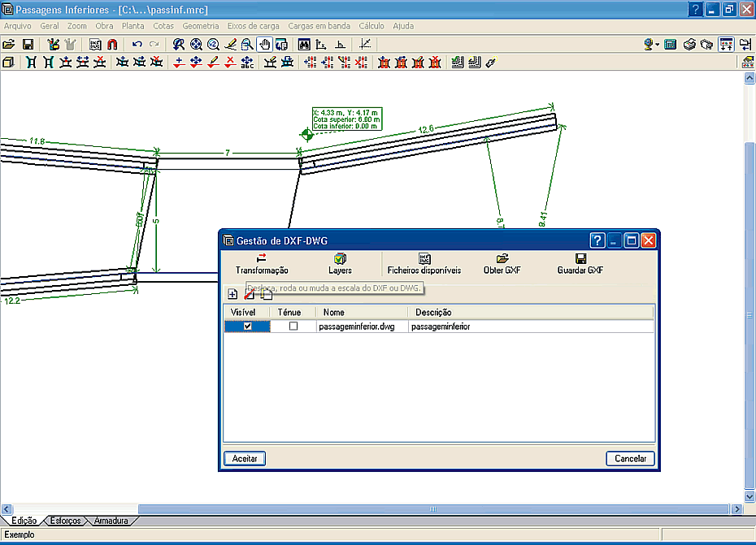
Task: Open the Cargas em banda menu
Action: click(319, 26)
